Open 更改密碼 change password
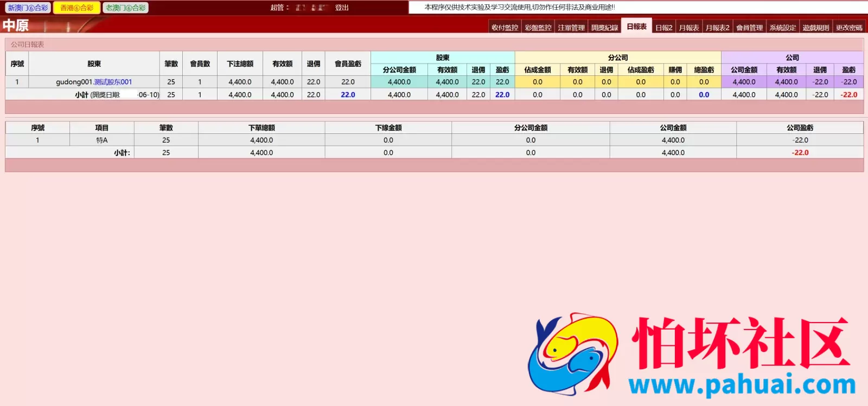 click(x=848, y=28)
